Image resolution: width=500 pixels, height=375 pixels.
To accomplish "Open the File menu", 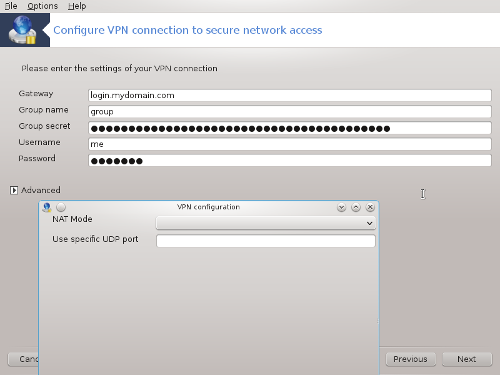I will (11, 6).
